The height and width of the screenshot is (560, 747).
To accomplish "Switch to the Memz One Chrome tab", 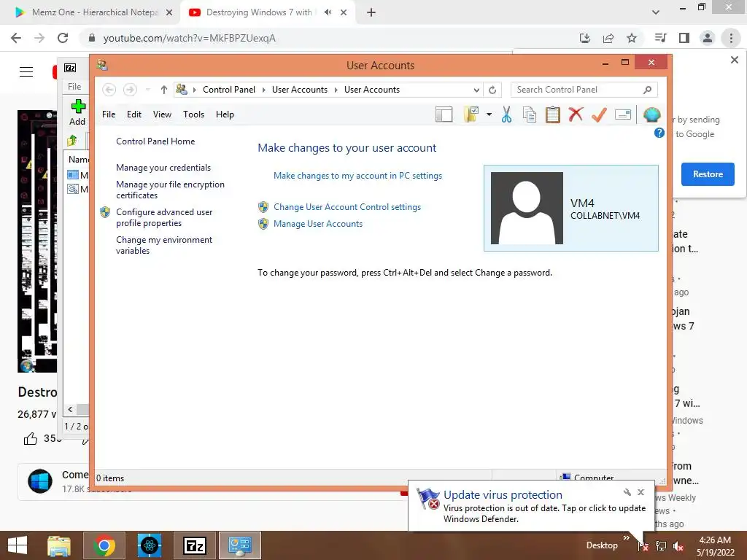I will click(95, 12).
